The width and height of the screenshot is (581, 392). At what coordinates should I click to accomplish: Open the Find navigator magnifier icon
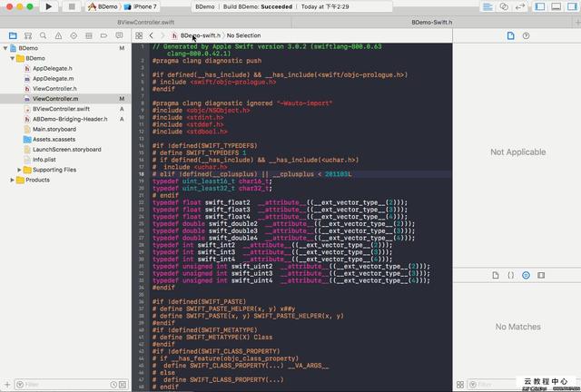(43, 35)
